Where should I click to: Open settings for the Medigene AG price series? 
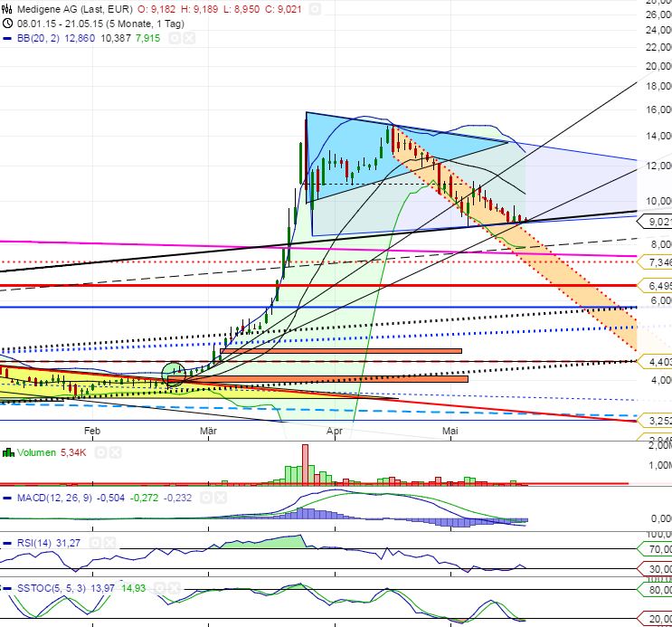314,9
